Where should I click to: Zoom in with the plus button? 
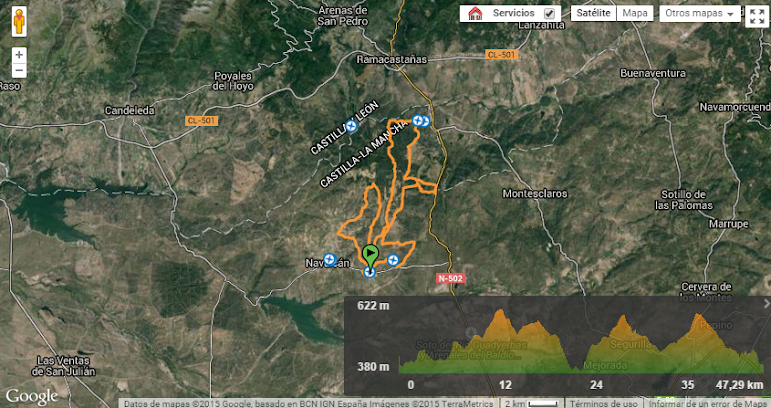(x=19, y=55)
